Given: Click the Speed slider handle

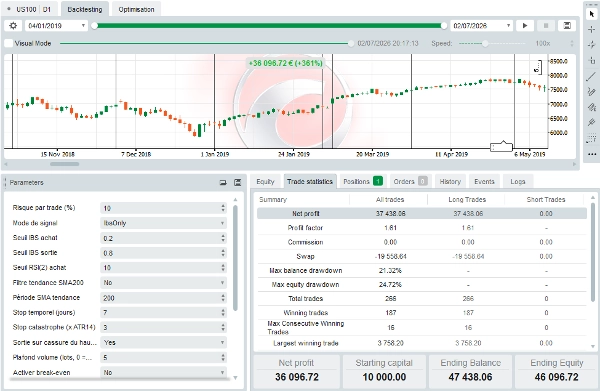Looking at the screenshot, I should coord(485,43).
